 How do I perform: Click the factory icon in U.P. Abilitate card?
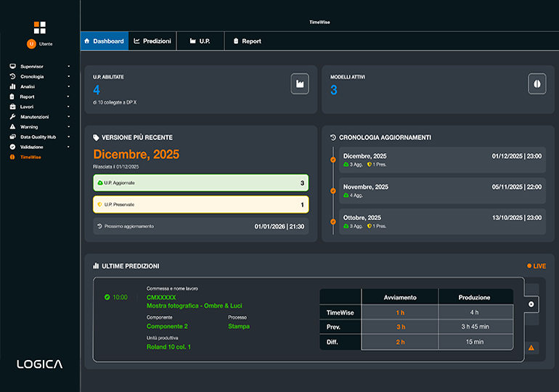[x=300, y=83]
